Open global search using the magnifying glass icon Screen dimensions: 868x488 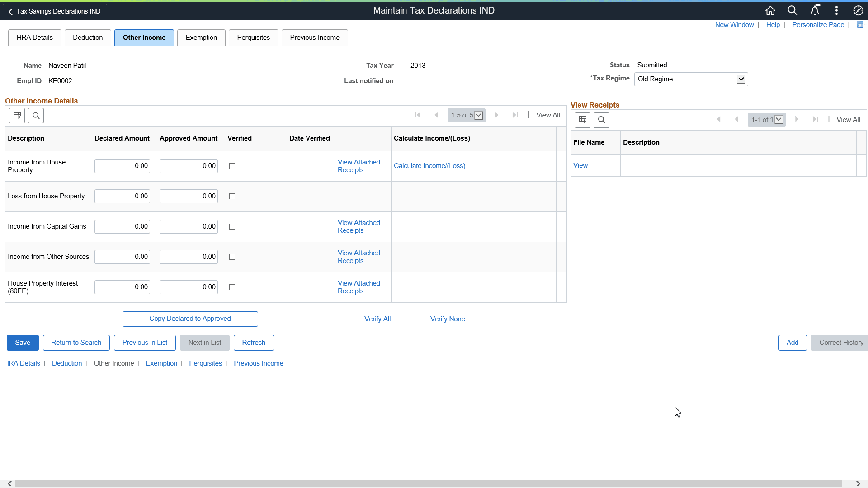793,10
